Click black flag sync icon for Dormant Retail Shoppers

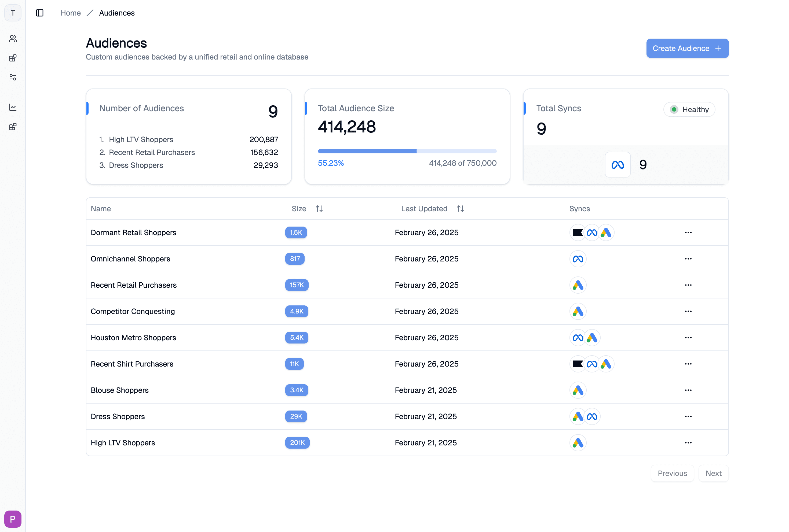coord(577,233)
